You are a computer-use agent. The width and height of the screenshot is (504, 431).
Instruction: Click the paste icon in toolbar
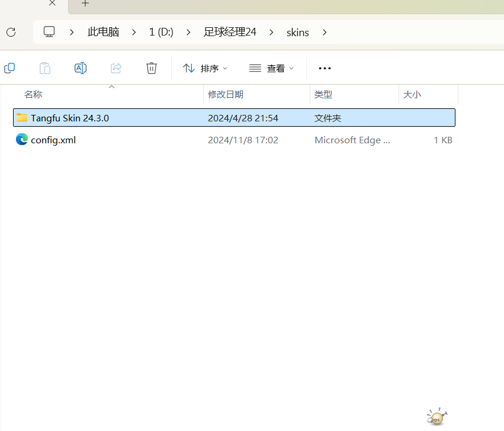[45, 68]
